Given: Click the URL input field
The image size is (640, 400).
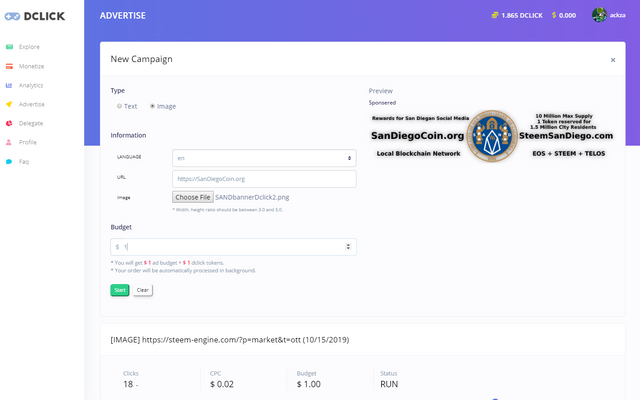Looking at the screenshot, I should point(264,179).
